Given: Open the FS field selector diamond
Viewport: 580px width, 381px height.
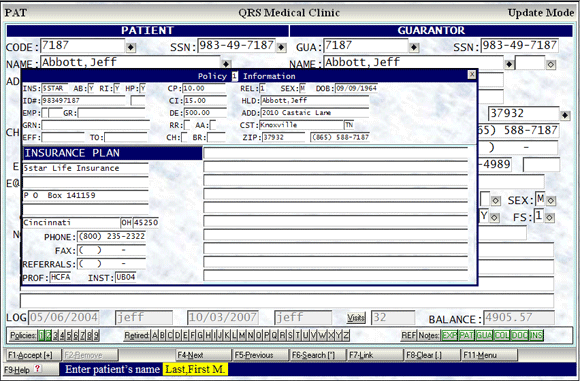Looking at the screenshot, I should (x=549, y=218).
